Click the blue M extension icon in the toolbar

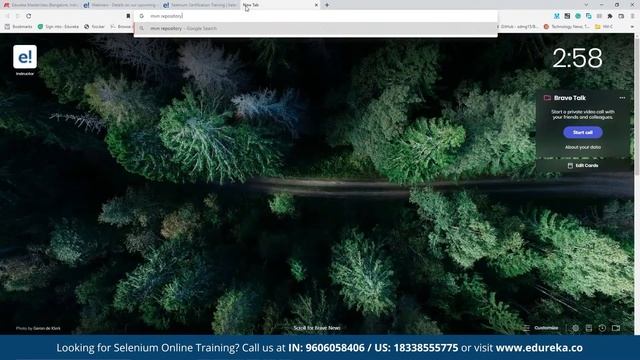pyautogui.click(x=557, y=16)
